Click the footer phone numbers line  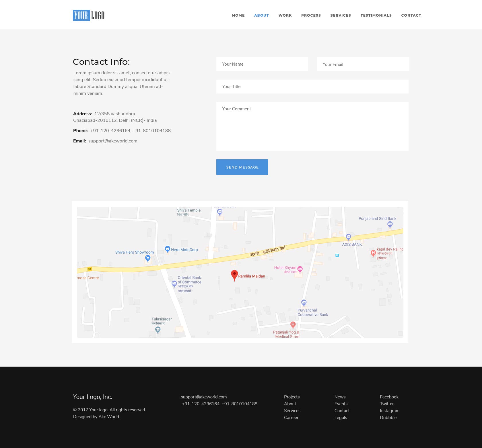pos(219,404)
